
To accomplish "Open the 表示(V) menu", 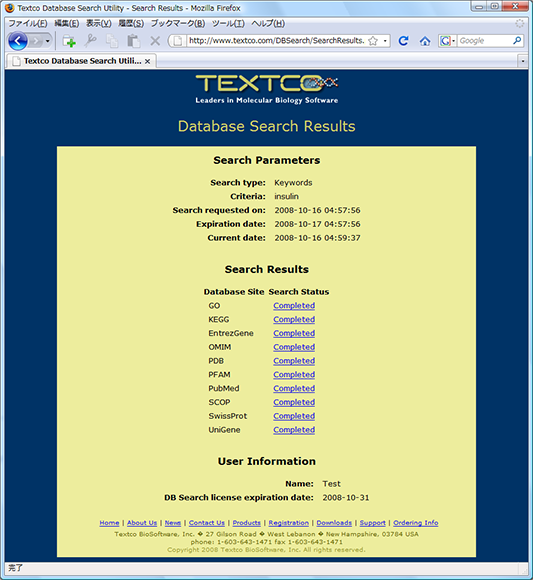I will pyautogui.click(x=98, y=23).
